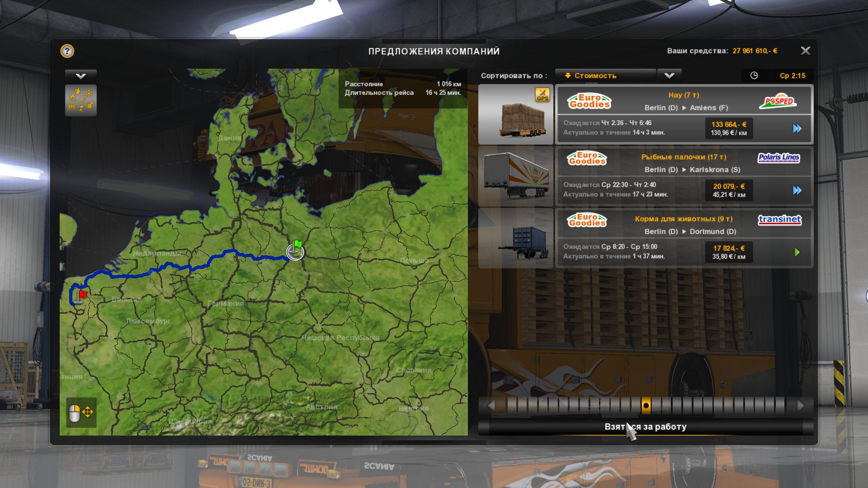Click the refrigerated trailer thumbnail

point(516,176)
